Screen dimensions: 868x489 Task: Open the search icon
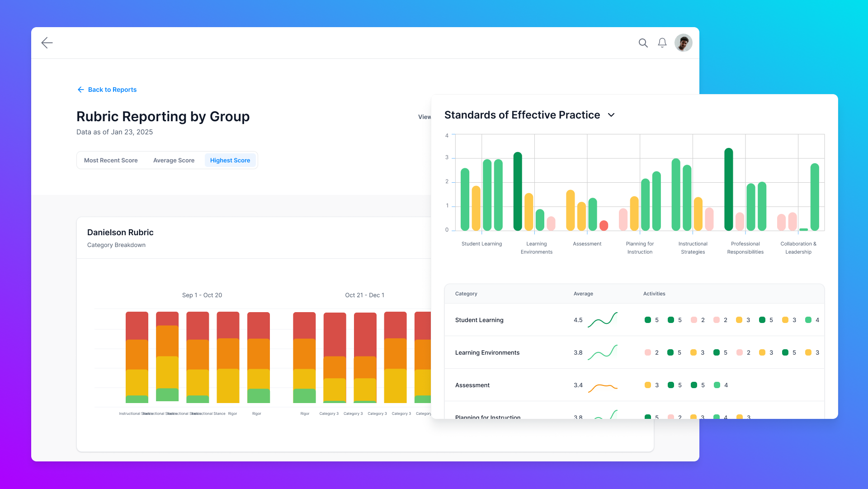(x=643, y=43)
